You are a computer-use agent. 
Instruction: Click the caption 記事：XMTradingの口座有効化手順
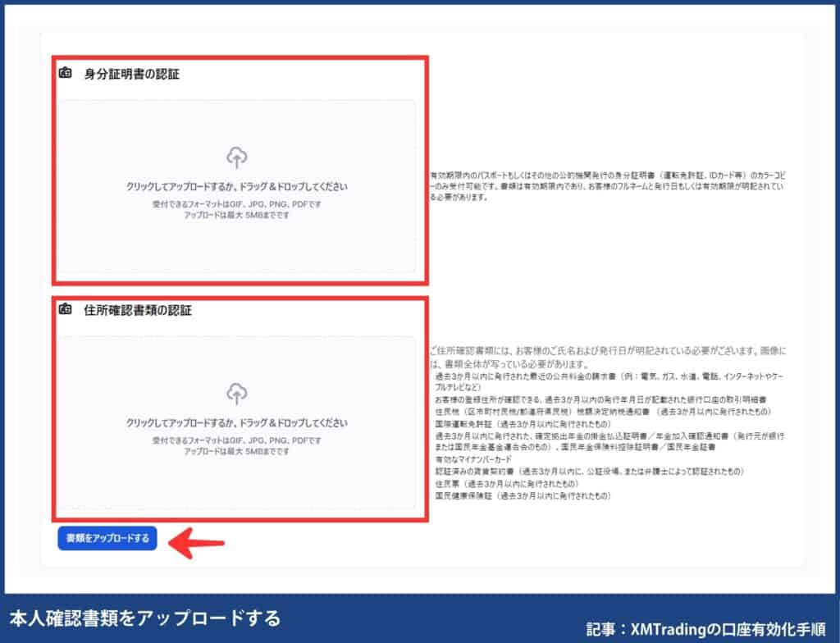(706, 628)
